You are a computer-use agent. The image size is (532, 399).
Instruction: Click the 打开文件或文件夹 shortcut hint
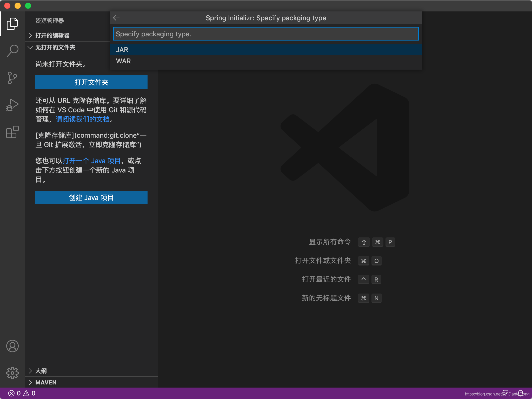(338, 261)
